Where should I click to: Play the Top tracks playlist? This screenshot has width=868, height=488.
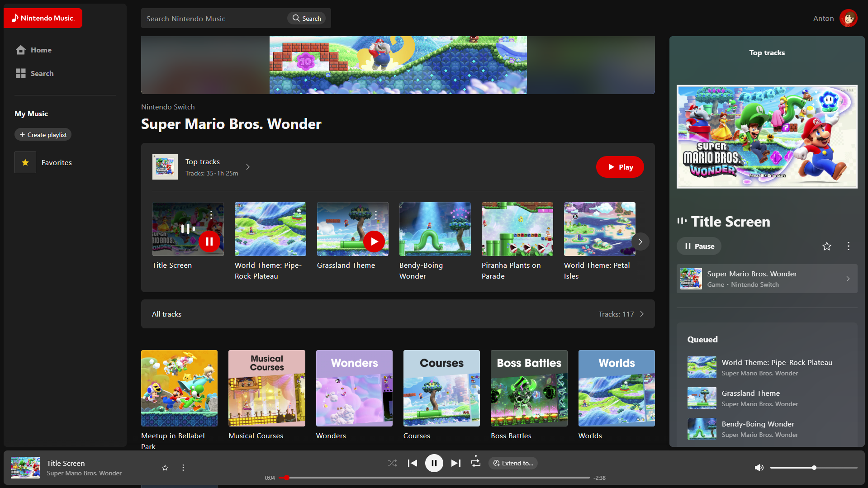click(620, 167)
